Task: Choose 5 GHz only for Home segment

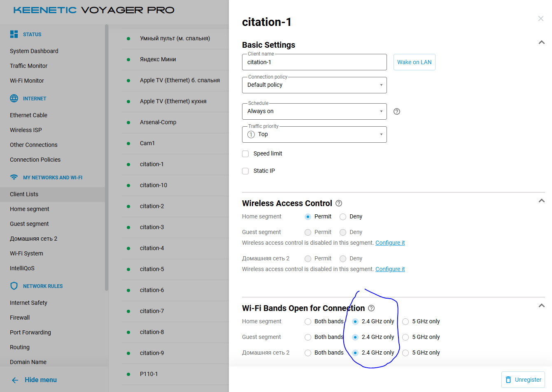Action: (x=405, y=322)
